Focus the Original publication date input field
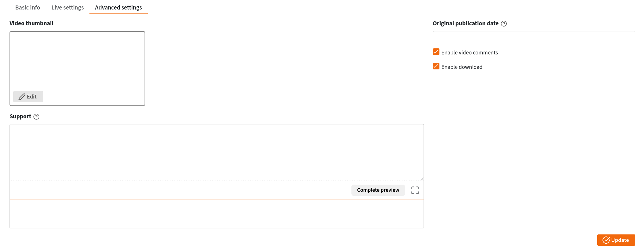 pos(534,37)
